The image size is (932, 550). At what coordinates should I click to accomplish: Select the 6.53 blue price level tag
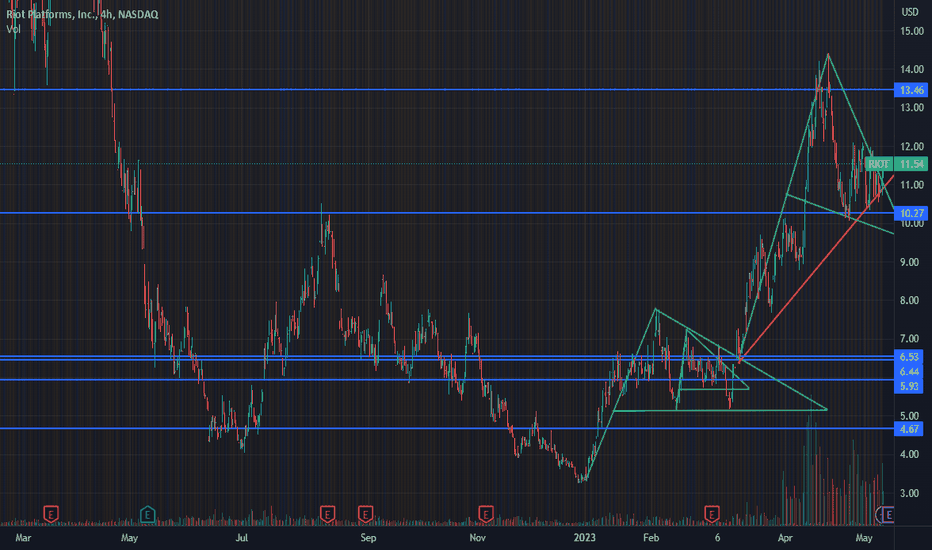click(x=909, y=357)
